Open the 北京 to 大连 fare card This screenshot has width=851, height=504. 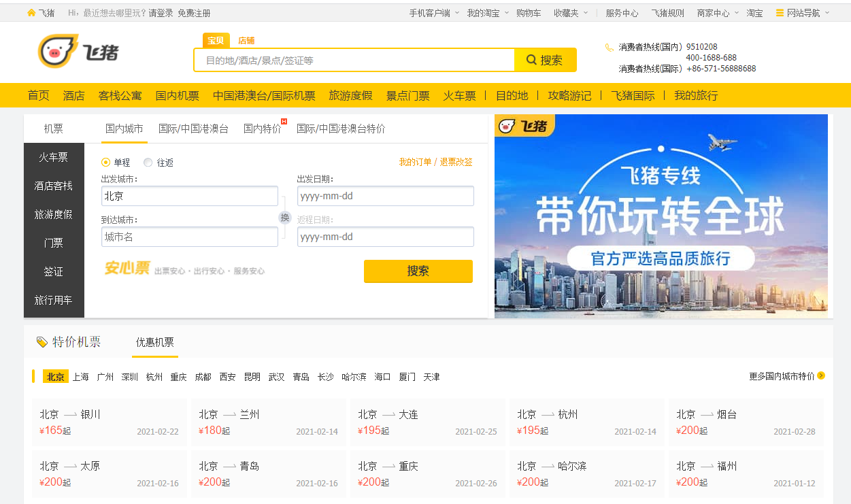[428, 422]
